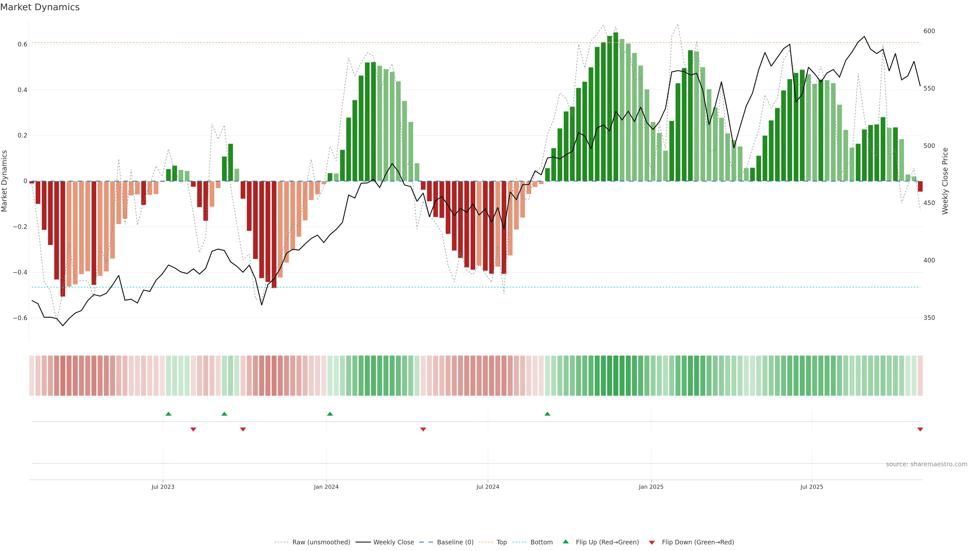This screenshot has height=551, width=980.
Task: Click the last green flip-up triangle marker
Action: coord(547,414)
